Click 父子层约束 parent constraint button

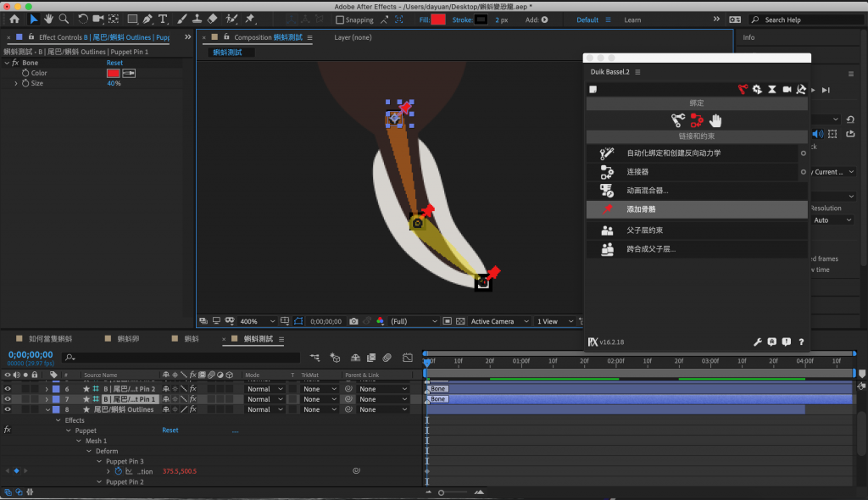pos(697,231)
